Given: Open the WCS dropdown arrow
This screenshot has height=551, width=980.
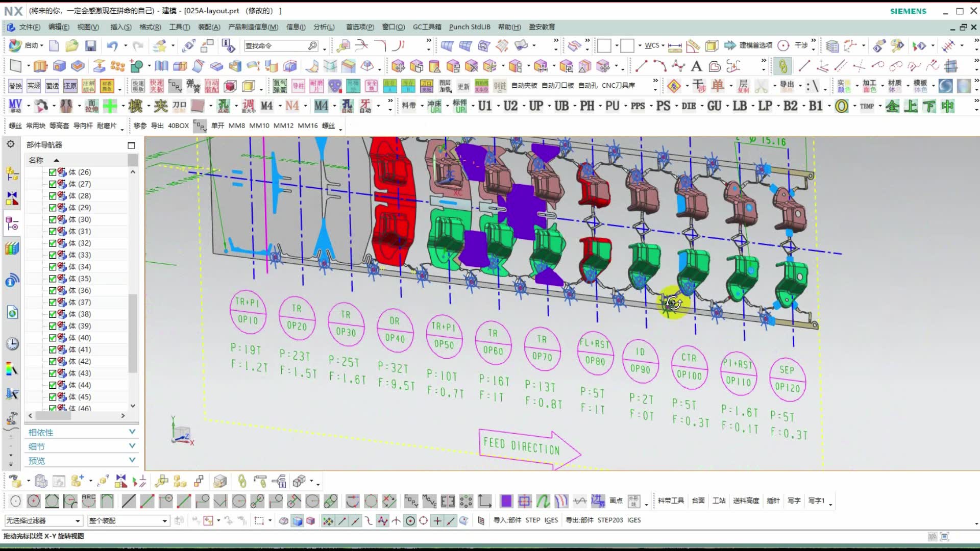Looking at the screenshot, I should (663, 46).
